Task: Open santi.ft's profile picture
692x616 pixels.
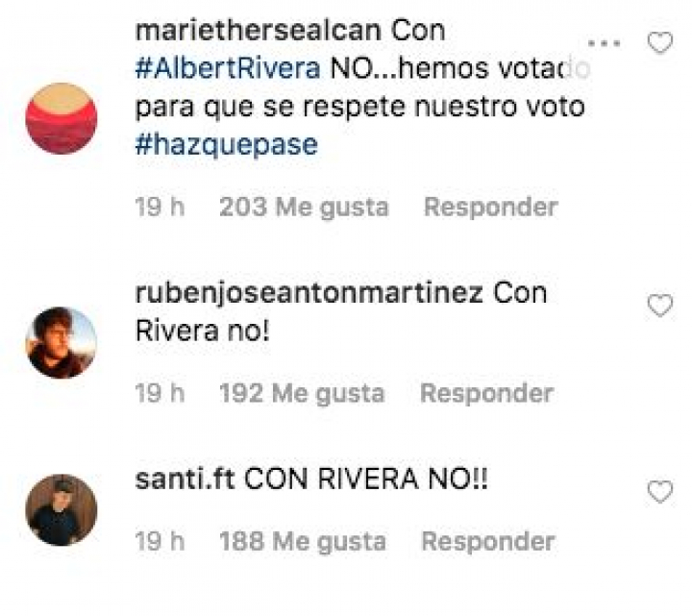Action: tap(62, 509)
